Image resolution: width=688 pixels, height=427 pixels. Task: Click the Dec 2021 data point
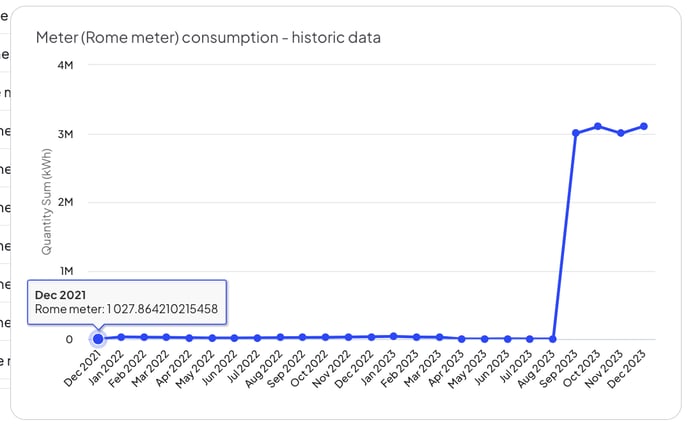[x=98, y=339]
